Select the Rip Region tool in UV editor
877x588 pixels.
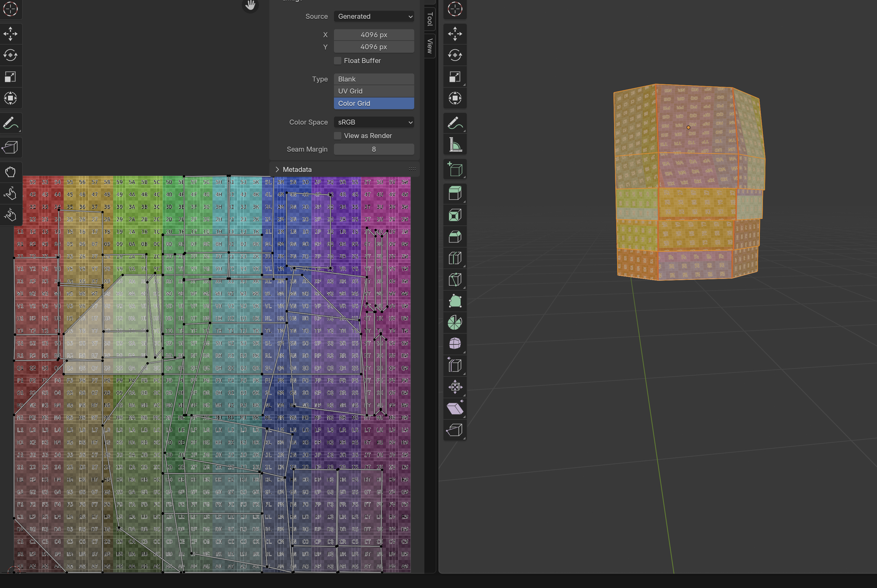[10, 147]
